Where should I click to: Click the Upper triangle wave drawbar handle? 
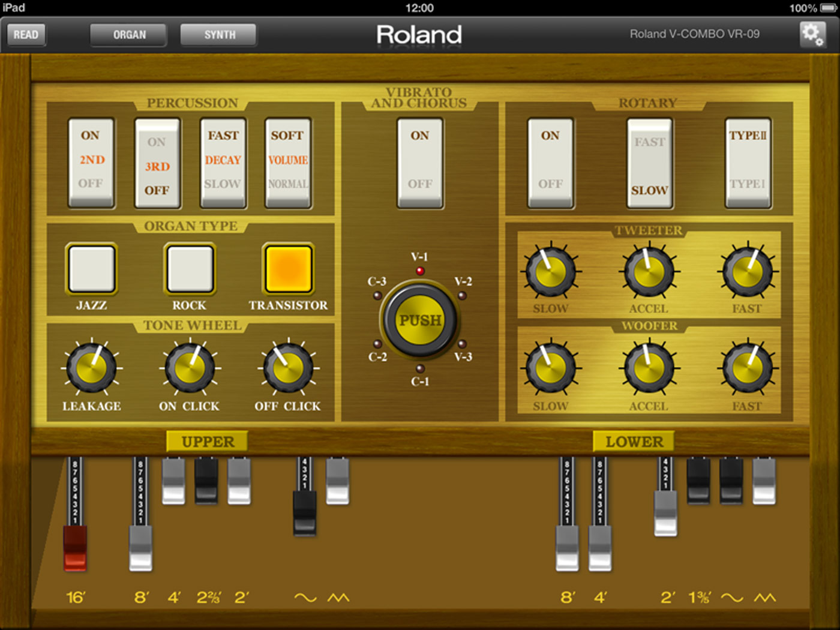pyautogui.click(x=338, y=481)
